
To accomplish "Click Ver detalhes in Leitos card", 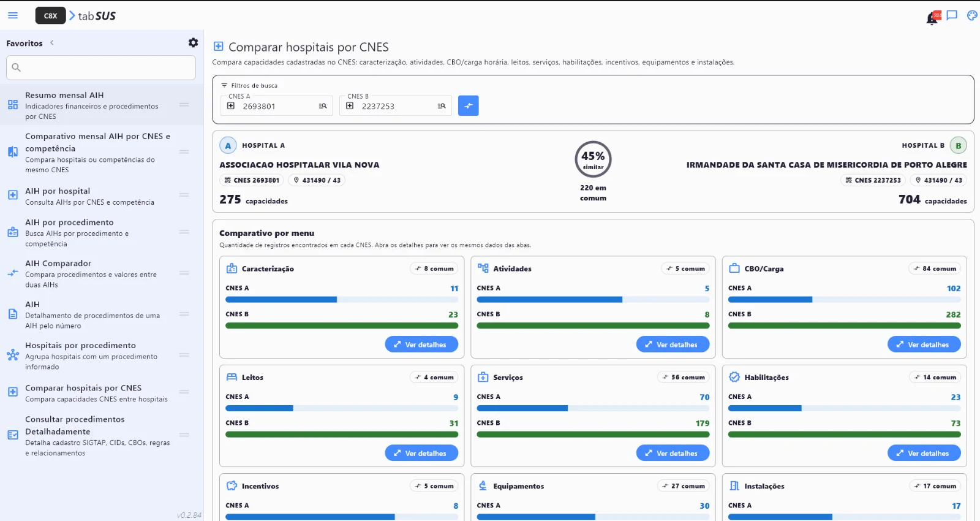I will click(421, 453).
